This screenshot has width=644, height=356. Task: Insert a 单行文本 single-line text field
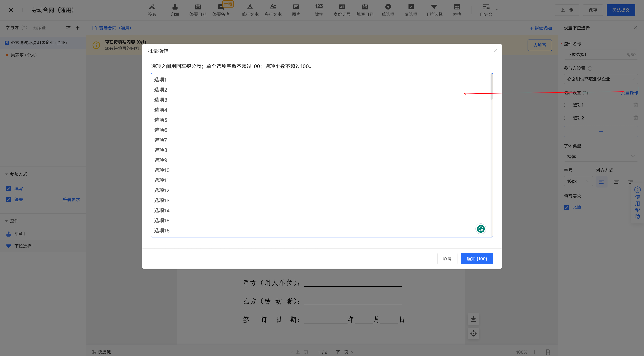[250, 10]
